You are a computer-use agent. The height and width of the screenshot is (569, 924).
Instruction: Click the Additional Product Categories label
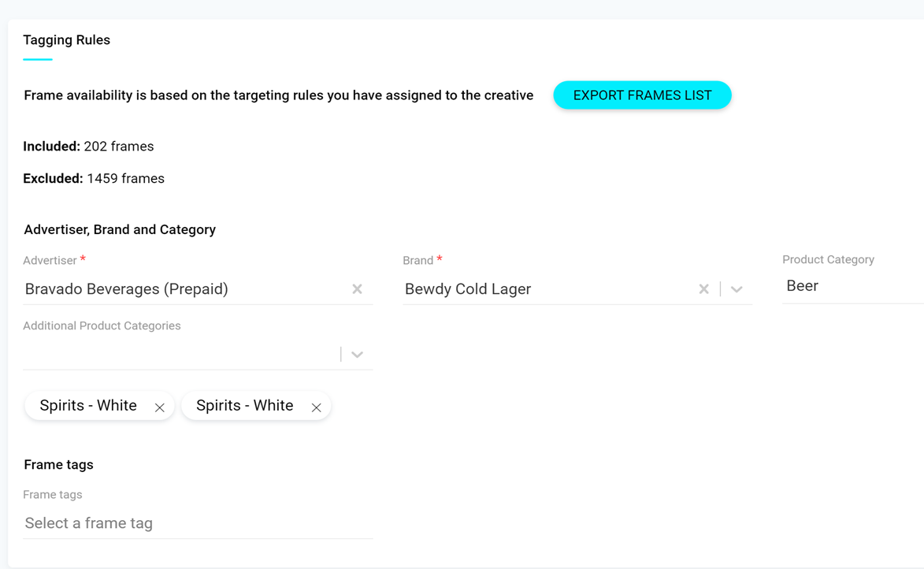click(x=102, y=325)
